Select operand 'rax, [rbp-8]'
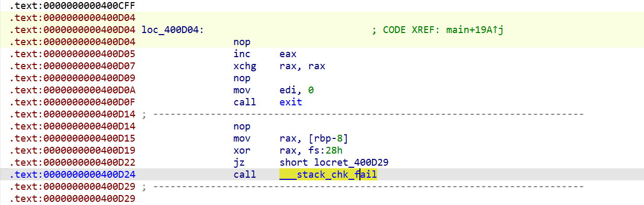644x205 pixels. pos(314,138)
